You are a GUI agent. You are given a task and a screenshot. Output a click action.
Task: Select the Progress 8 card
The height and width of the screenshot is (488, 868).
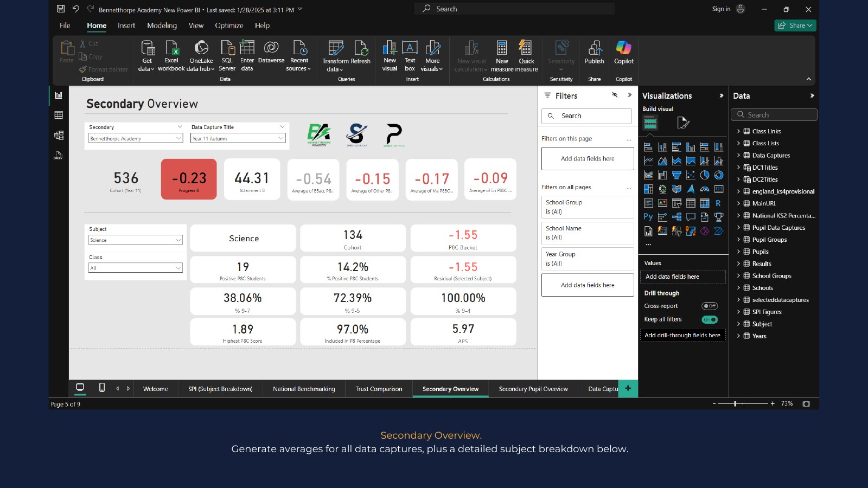(189, 179)
